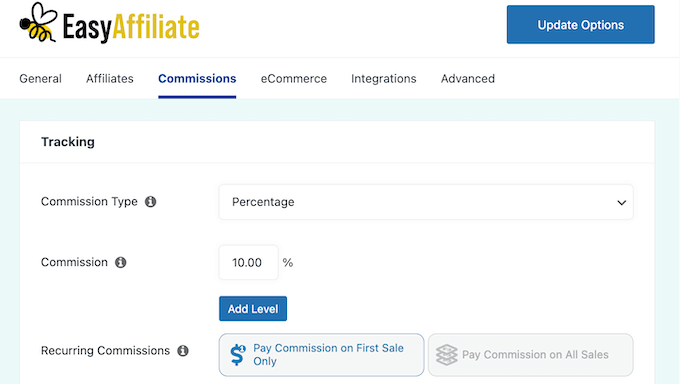
Task: Select Pay Commission on All Sales
Action: (530, 354)
